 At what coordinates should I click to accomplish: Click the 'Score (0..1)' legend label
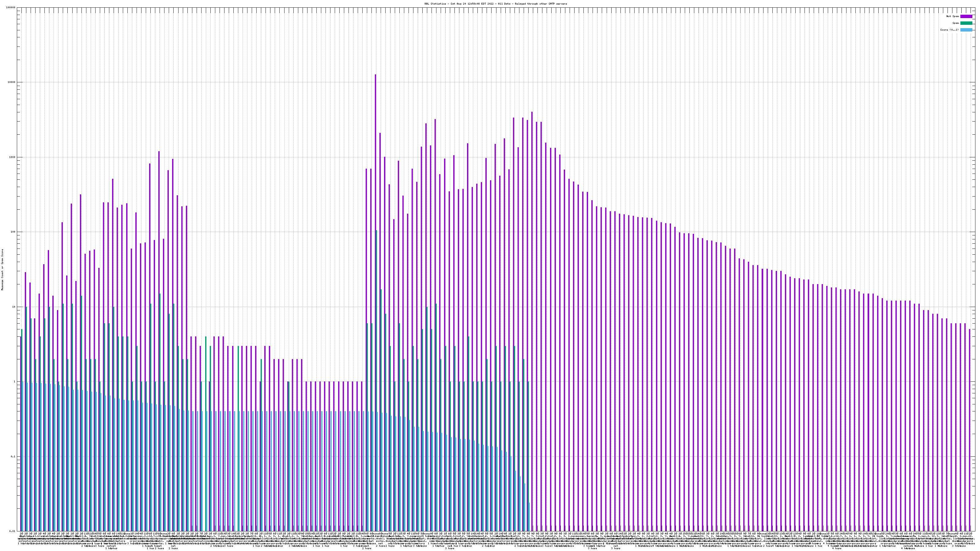949,30
